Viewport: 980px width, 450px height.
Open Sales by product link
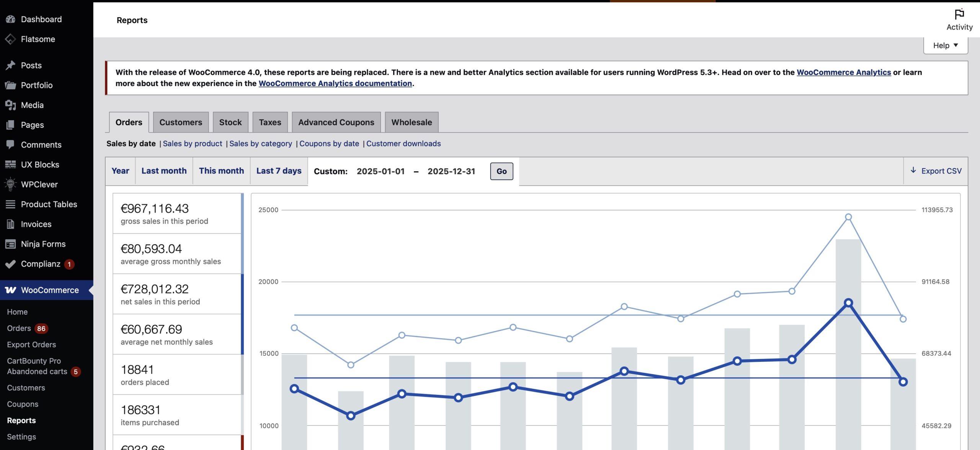click(192, 144)
